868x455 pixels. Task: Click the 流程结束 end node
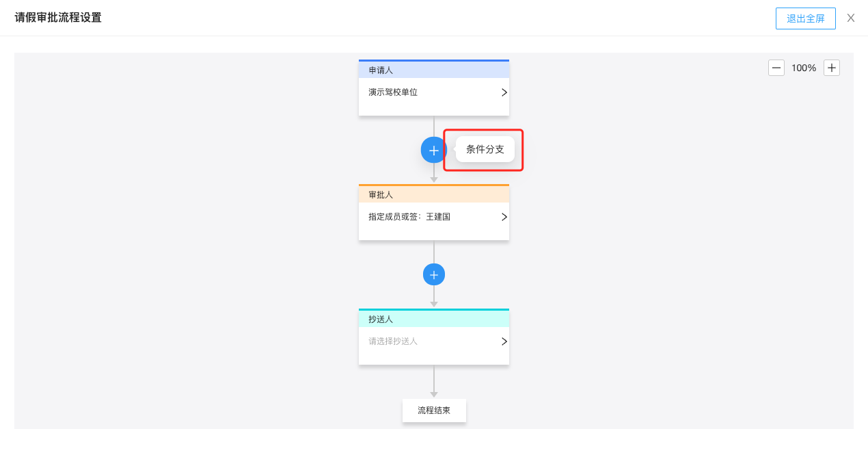[x=434, y=411]
